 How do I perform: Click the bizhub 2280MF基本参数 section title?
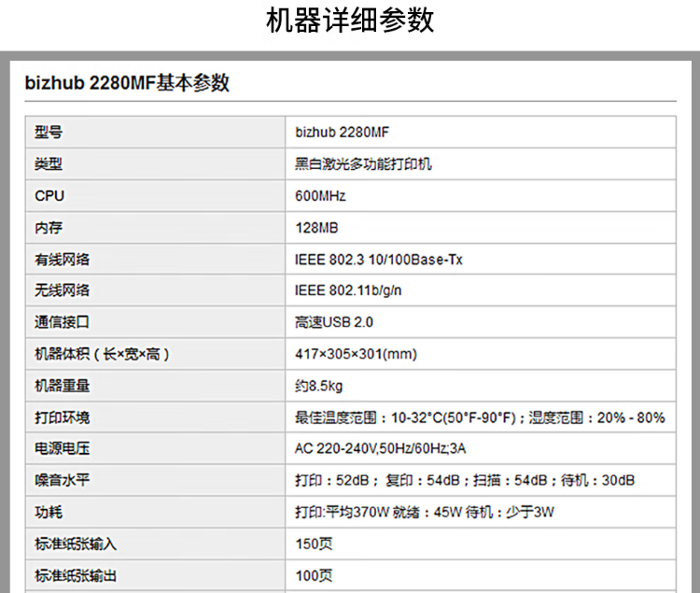coord(127,83)
